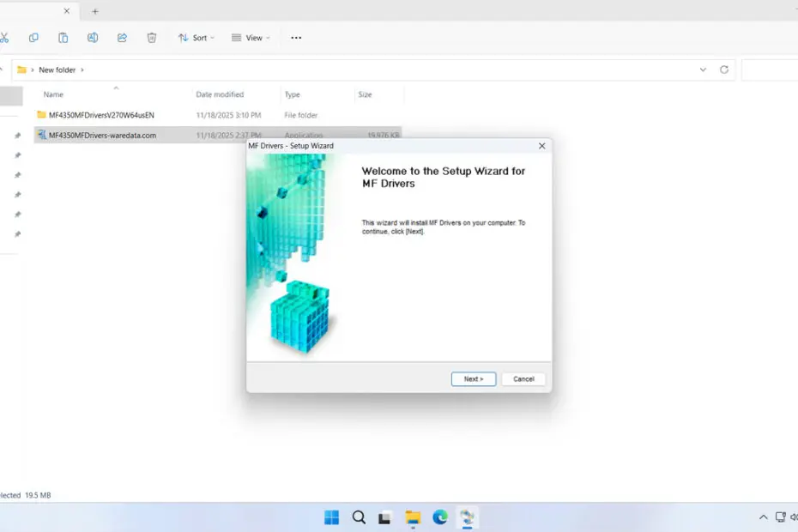The height and width of the screenshot is (532, 798).
Task: Click the Paste clipboard icon
Action: [63, 38]
